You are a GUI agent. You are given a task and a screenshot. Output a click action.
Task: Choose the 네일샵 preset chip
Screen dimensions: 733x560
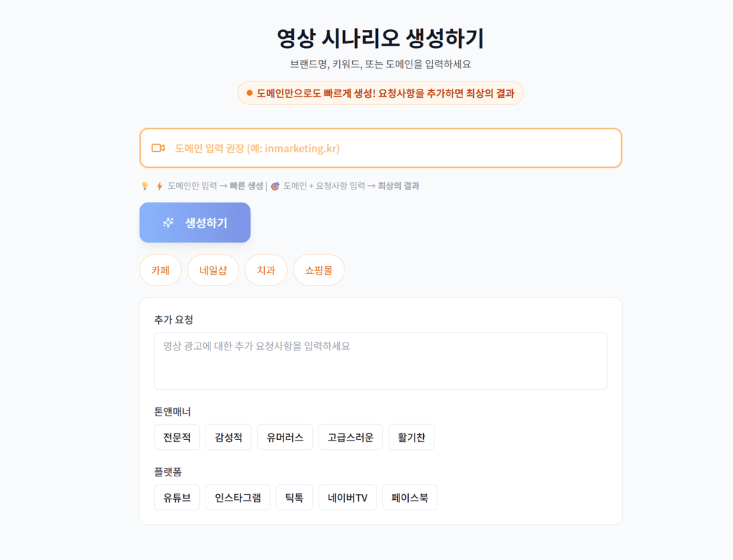pos(213,270)
